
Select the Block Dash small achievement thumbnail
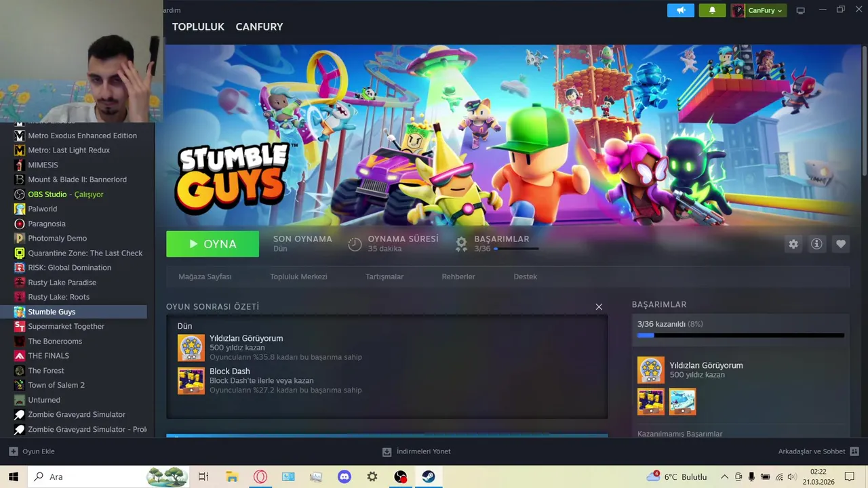(x=651, y=402)
